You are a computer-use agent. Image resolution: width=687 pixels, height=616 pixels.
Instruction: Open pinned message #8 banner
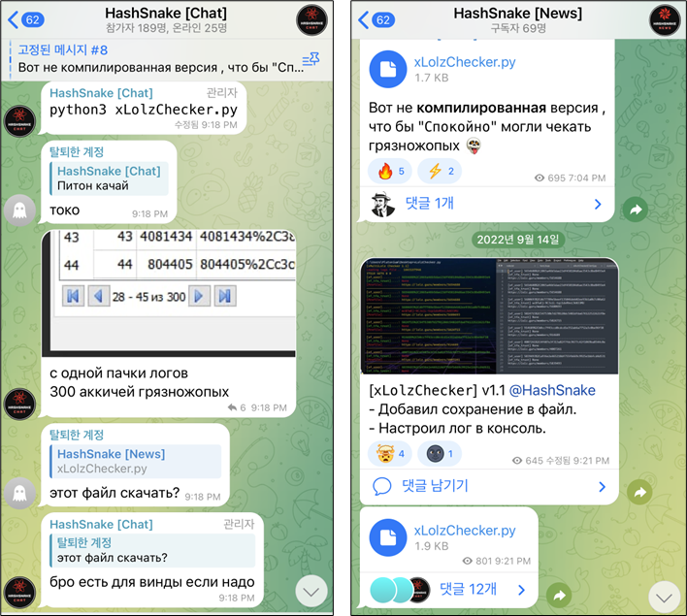[160, 59]
